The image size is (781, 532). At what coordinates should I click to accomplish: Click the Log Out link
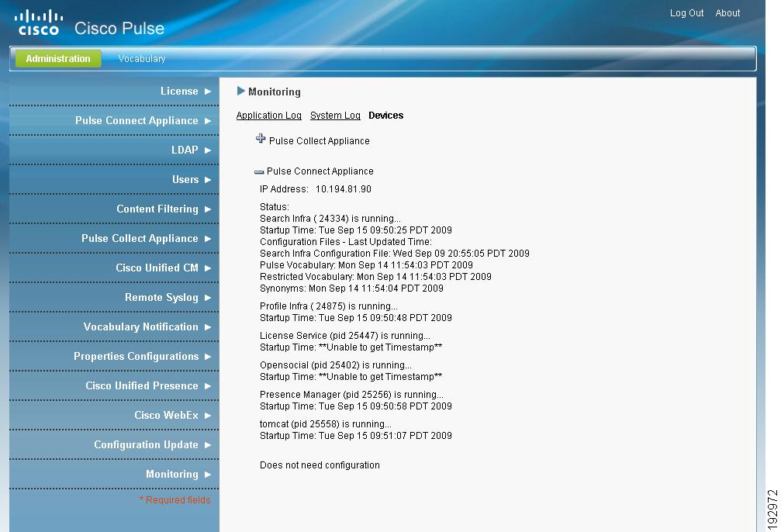click(x=686, y=12)
